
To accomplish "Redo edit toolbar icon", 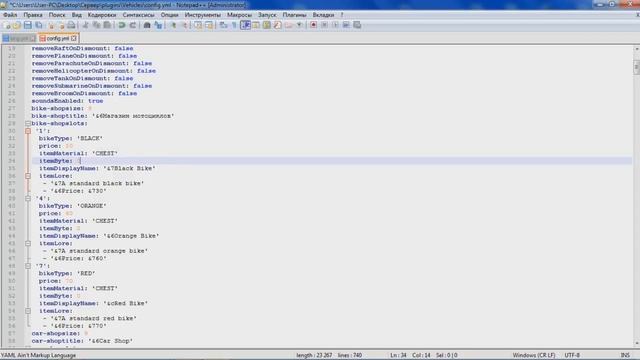I will 133,25.
